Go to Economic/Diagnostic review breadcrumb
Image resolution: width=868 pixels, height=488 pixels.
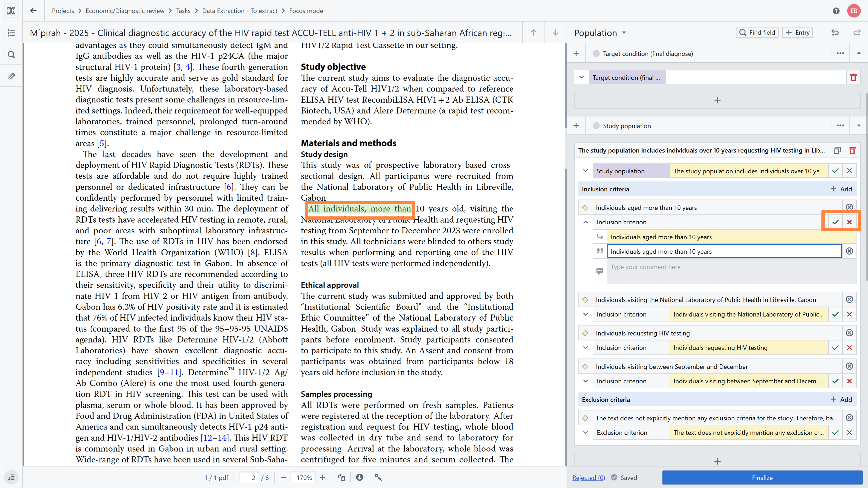point(125,11)
